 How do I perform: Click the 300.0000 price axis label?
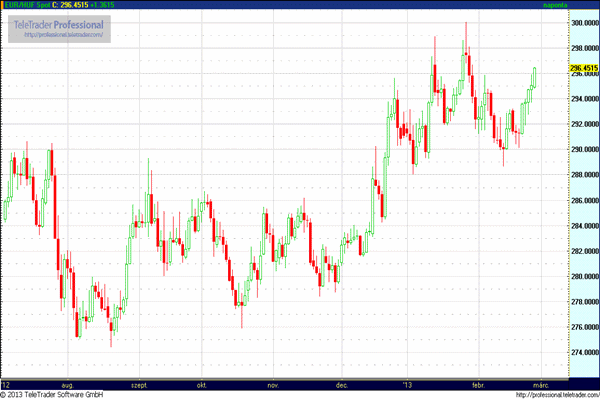[x=582, y=21]
